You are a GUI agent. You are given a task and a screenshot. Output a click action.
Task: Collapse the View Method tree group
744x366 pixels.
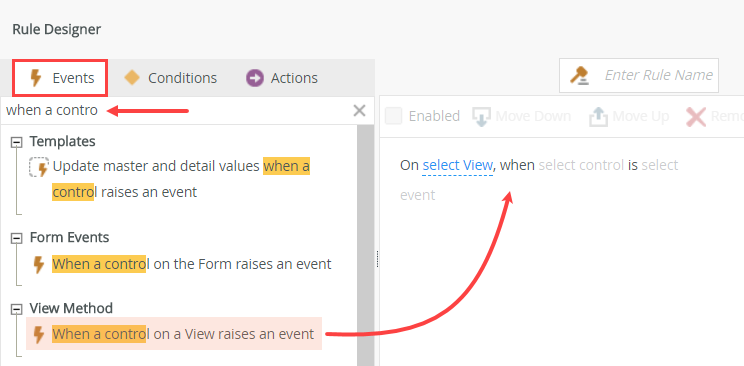[x=17, y=309]
